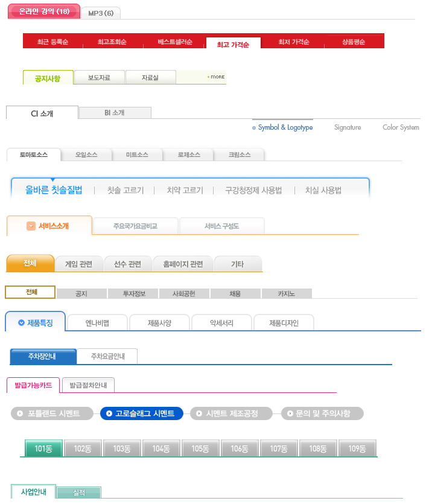Open the 주요국가요금비교 tab

(136, 226)
